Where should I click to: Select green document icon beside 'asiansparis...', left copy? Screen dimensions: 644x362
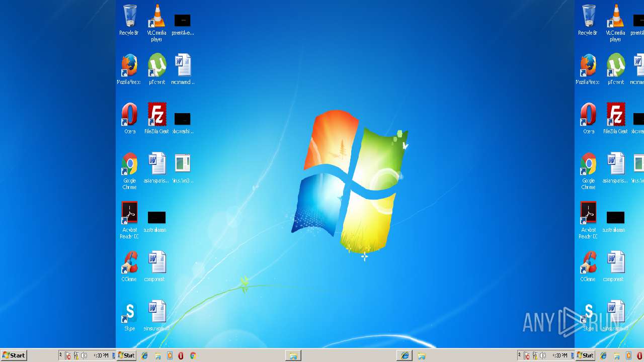tap(183, 168)
